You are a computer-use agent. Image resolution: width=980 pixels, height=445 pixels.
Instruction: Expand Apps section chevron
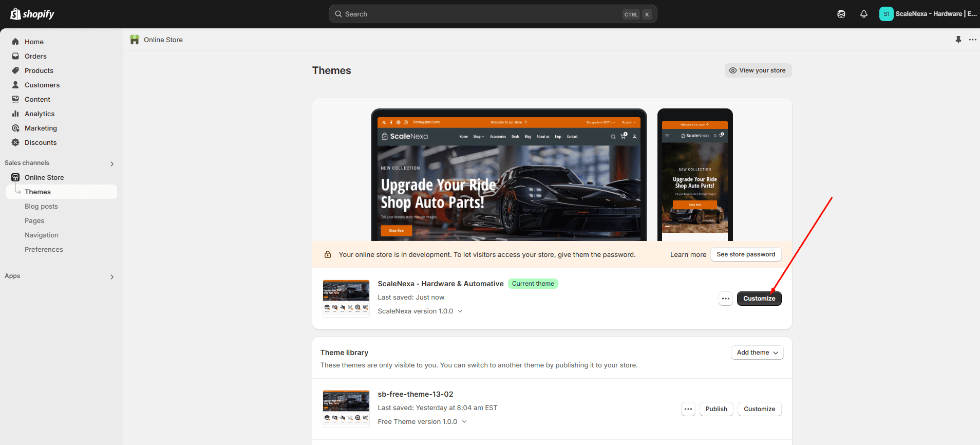tap(112, 276)
